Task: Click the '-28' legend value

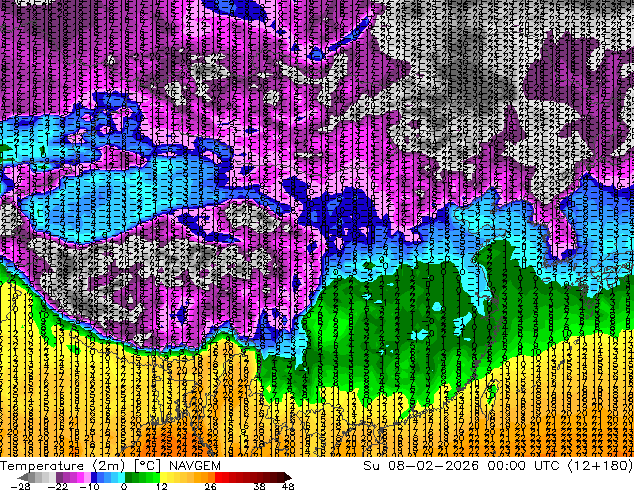Action: (x=20, y=486)
